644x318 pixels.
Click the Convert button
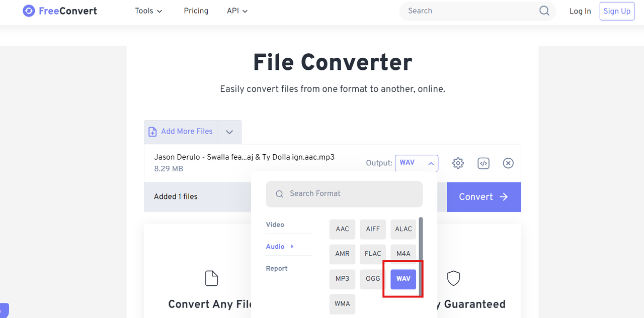pos(484,197)
